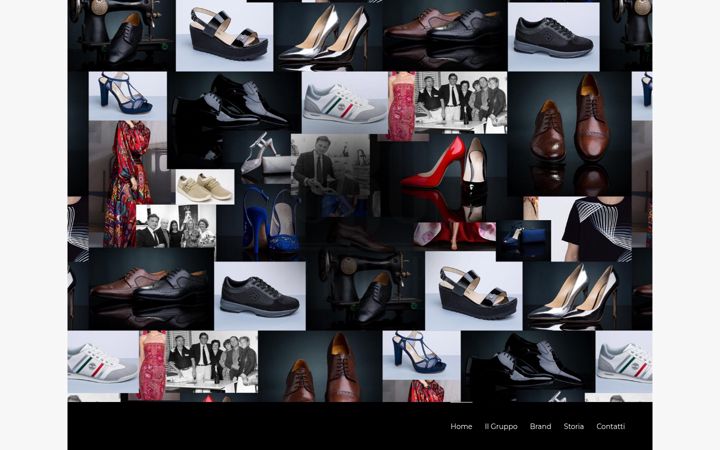Viewport: 720px width, 450px height.
Task: Select the Storia navigation link
Action: [574, 426]
